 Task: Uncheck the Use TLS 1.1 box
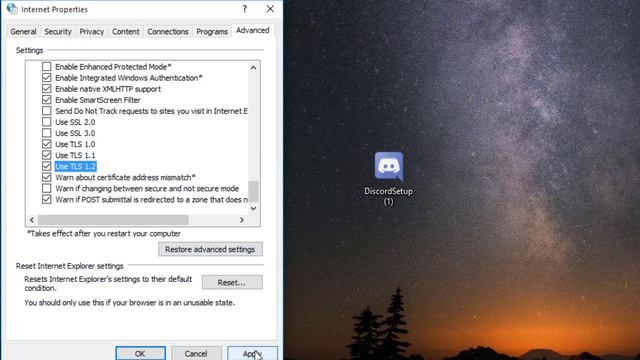[47, 155]
